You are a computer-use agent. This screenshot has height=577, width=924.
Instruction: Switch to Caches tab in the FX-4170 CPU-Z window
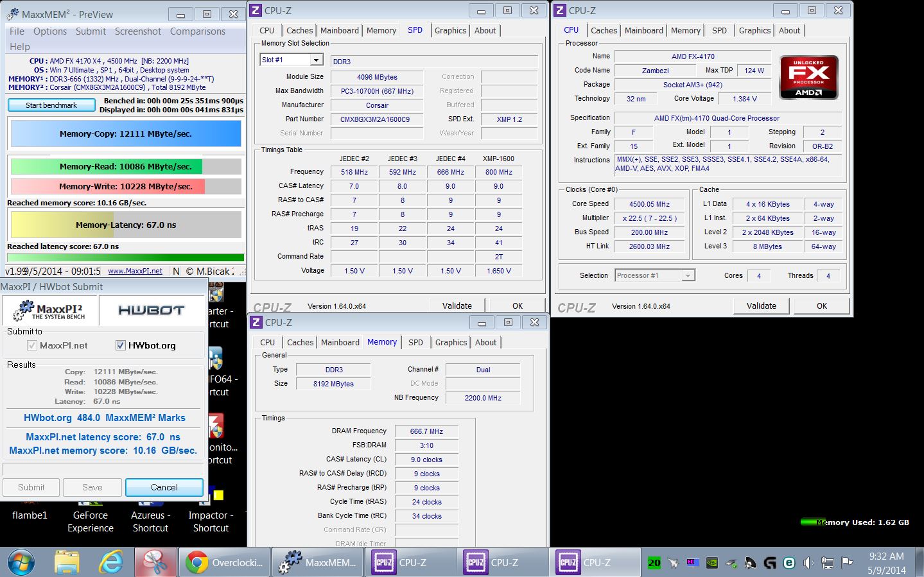click(604, 30)
